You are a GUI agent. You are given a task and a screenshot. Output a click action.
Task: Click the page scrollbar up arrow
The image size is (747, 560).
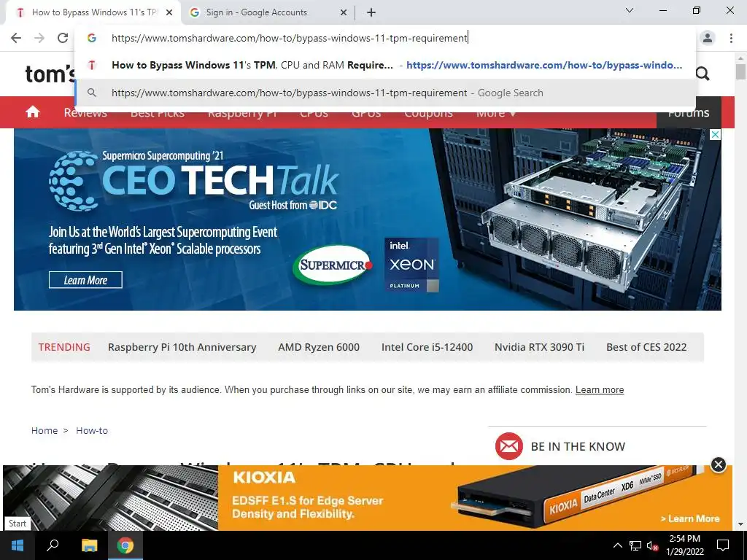point(740,58)
